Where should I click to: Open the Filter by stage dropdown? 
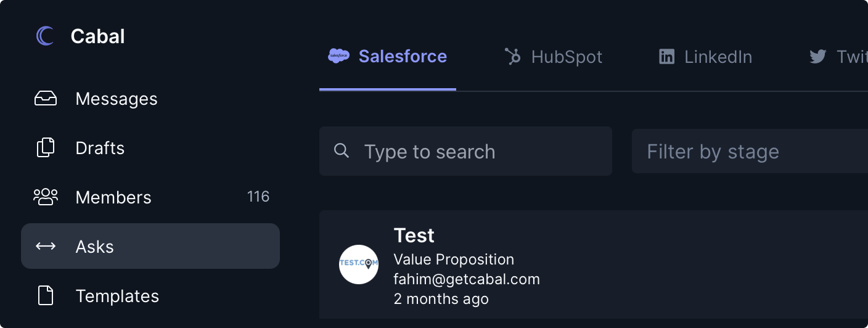pos(750,151)
